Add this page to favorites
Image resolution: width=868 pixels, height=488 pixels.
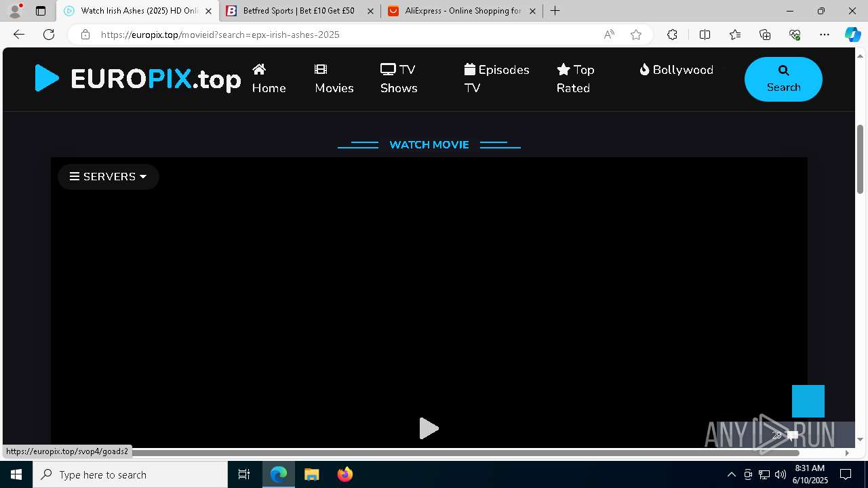coord(636,35)
